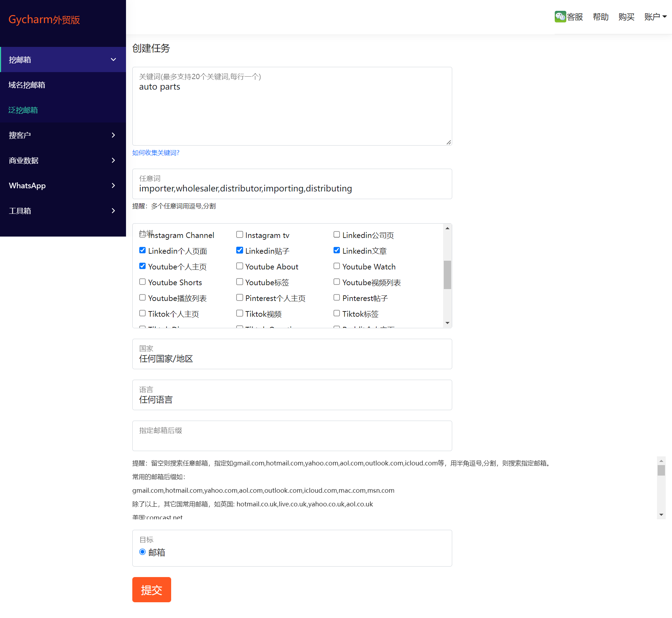672x618 pixels.
Task: Check the Tiktok视频 checkbox
Action: coord(240,313)
